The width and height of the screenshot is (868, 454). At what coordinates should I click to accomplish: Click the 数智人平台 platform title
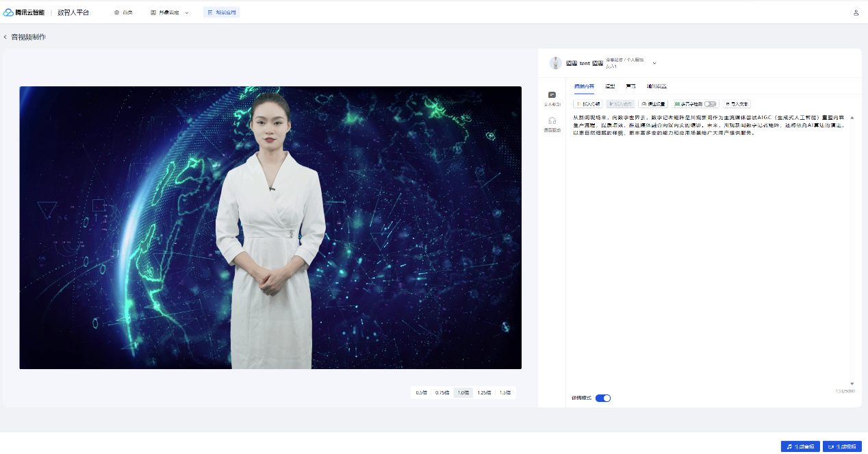(x=73, y=12)
